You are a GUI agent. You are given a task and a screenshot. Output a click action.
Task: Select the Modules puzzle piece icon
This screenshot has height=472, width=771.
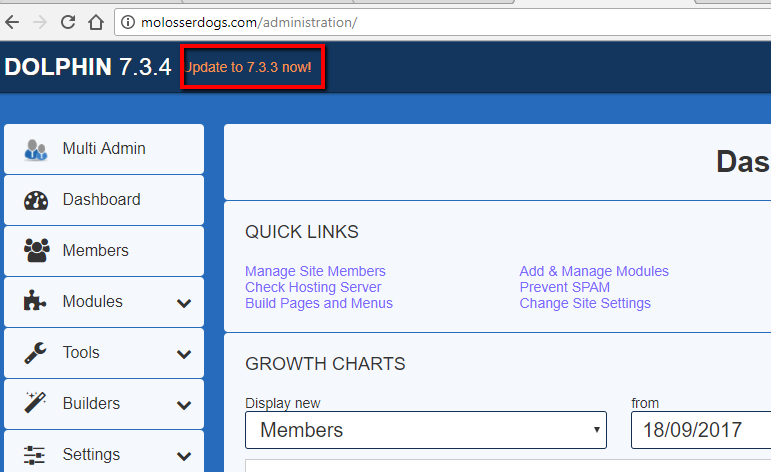(x=37, y=302)
